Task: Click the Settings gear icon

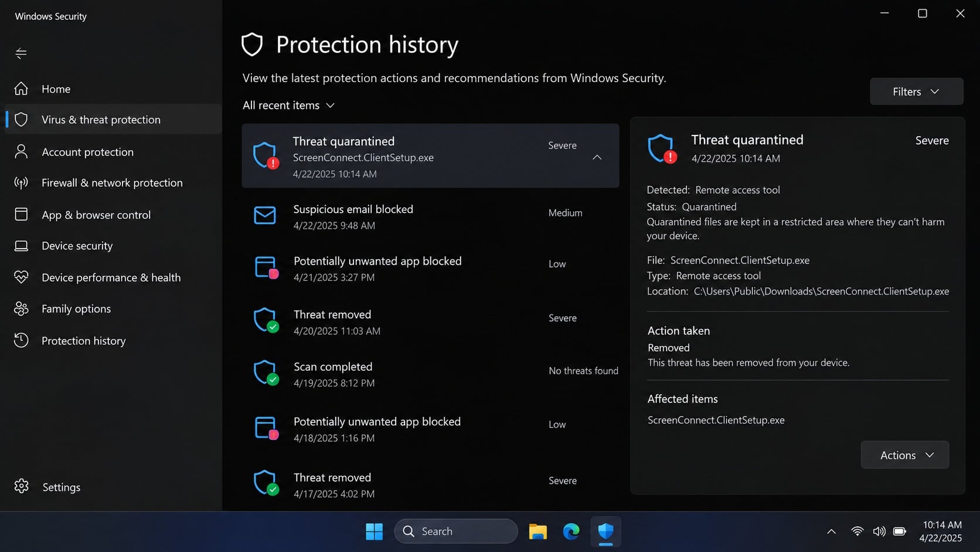Action: click(x=22, y=486)
